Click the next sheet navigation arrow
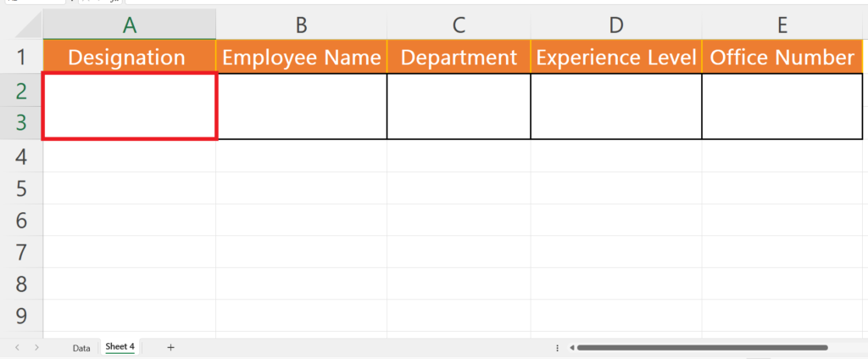Image resolution: width=868 pixels, height=359 pixels. (36, 347)
